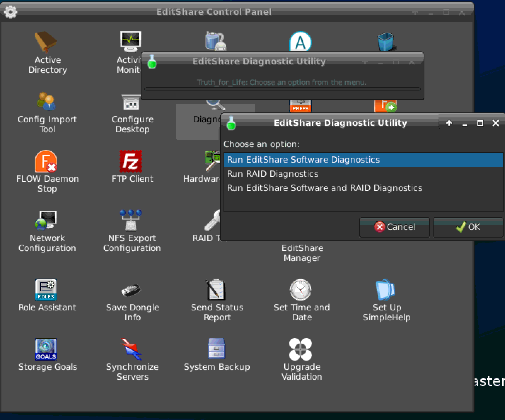Select Run RAID Diagnostics option
The image size is (505, 420).
pyautogui.click(x=364, y=174)
